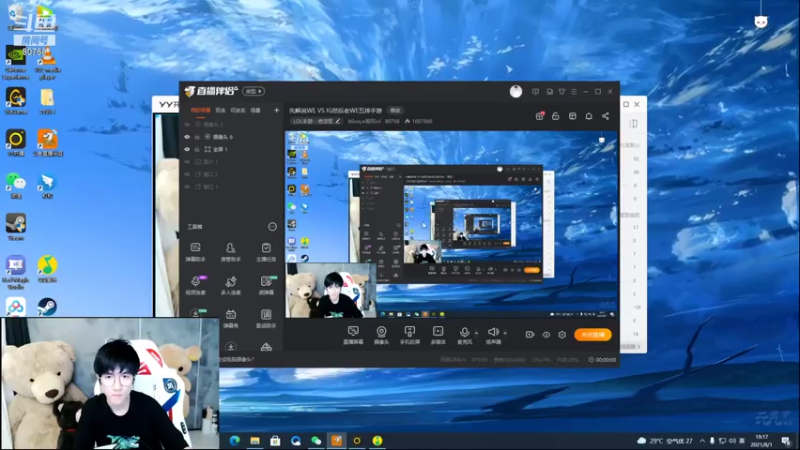Toggle visibility of the 图片 1 source

click(187, 162)
